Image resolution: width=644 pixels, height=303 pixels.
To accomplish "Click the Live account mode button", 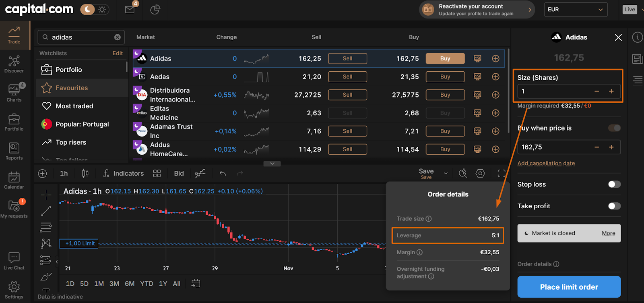I will click(x=630, y=9).
